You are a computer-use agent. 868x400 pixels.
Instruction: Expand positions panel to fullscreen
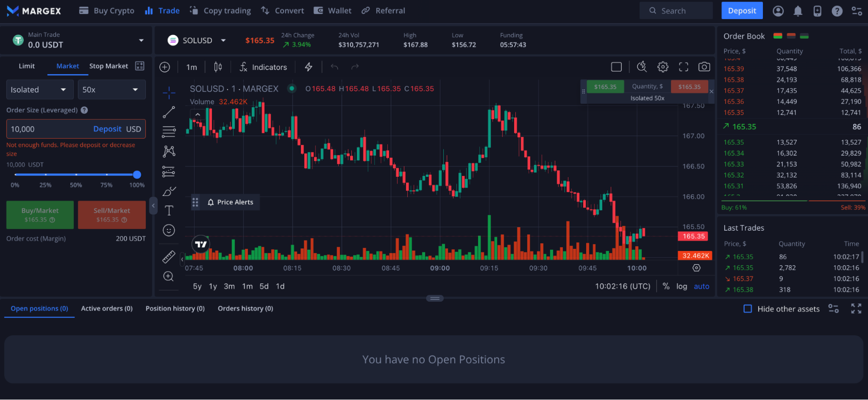856,309
